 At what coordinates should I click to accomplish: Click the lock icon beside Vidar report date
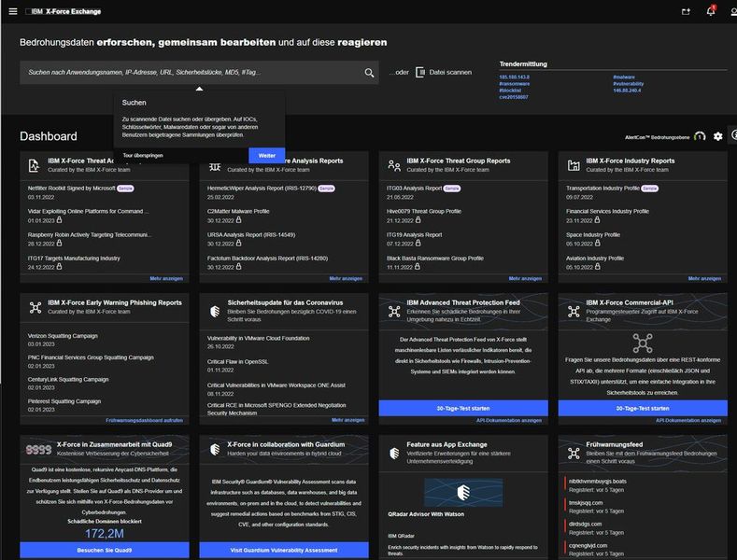[59, 220]
